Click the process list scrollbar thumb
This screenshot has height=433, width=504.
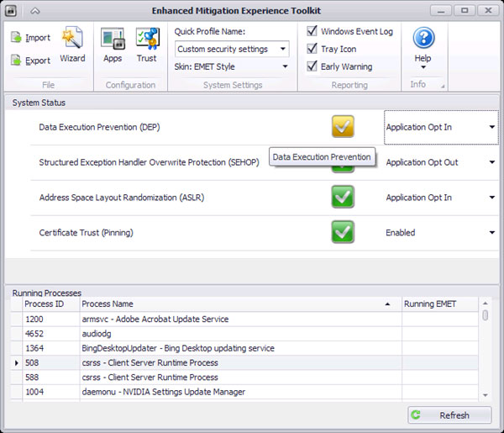click(485, 315)
